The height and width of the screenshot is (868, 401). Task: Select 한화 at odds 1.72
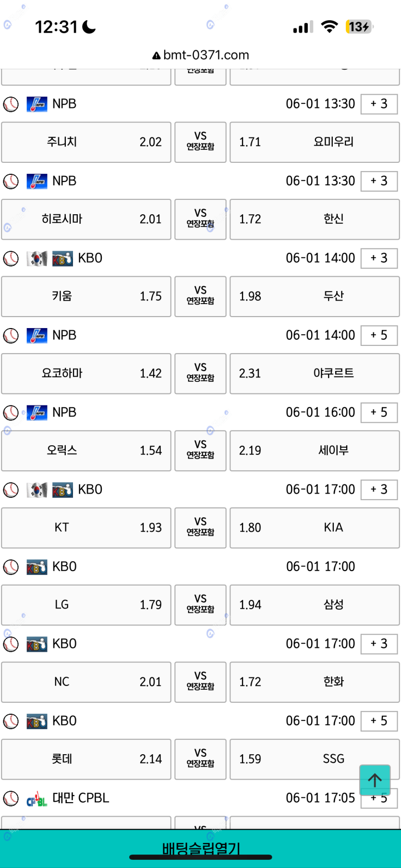315,682
